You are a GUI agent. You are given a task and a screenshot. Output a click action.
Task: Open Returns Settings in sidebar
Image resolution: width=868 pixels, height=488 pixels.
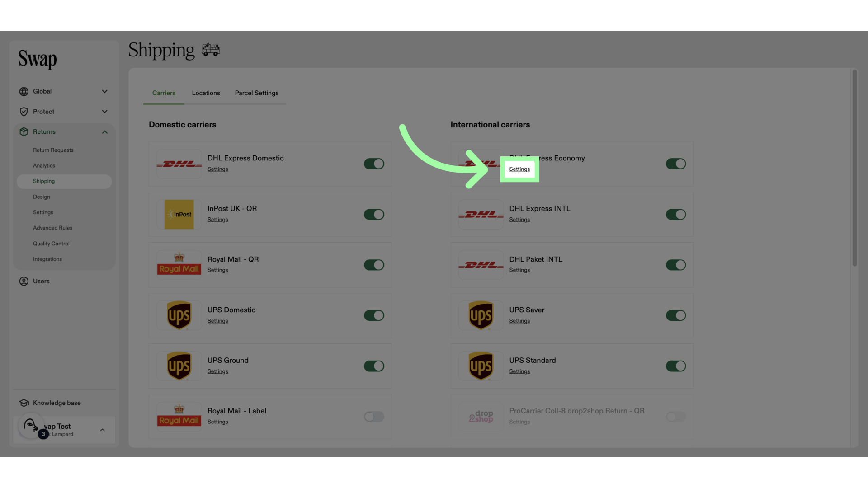(43, 212)
